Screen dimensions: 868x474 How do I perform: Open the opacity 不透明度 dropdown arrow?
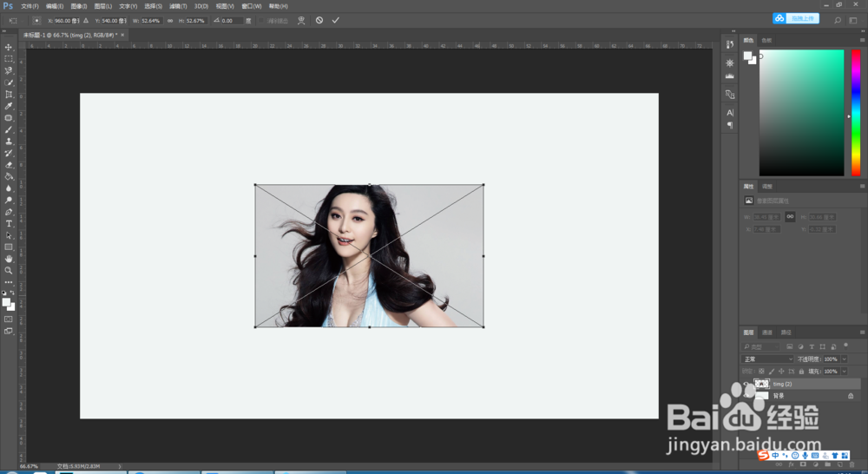(845, 359)
